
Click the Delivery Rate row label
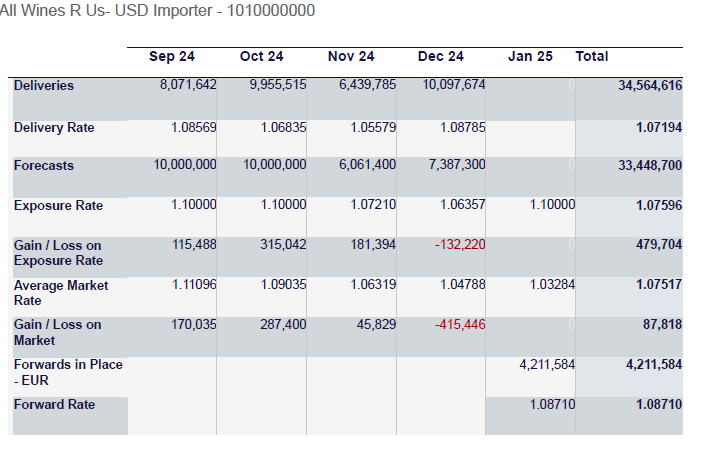(54, 127)
